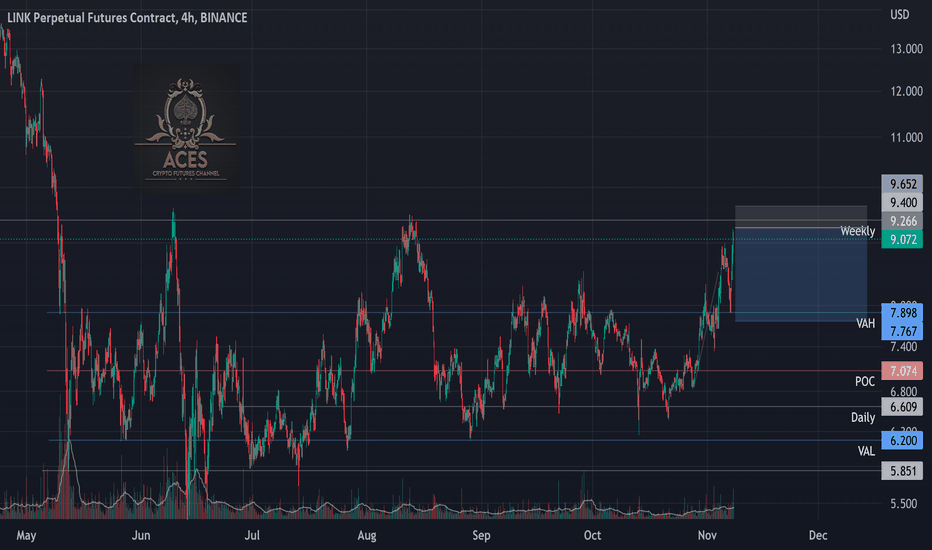Image resolution: width=932 pixels, height=550 pixels.
Task: Click the red 7.074 POC price label
Action: point(902,371)
